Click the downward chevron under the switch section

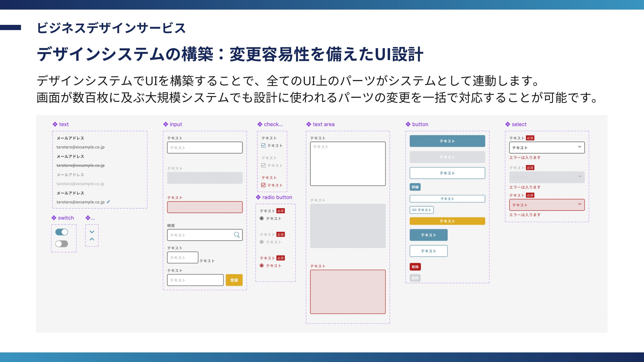[x=92, y=232]
